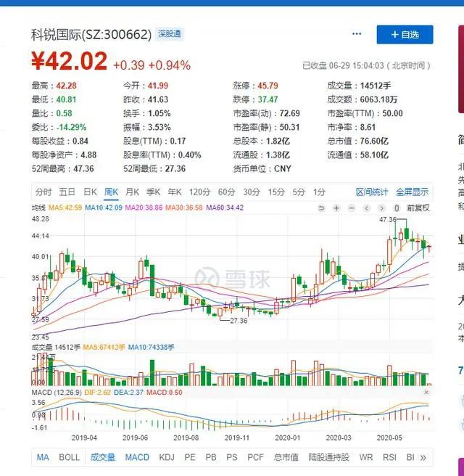464x476 pixels.
Task: Click the DIF:2.62 MACD label
Action: click(x=97, y=393)
